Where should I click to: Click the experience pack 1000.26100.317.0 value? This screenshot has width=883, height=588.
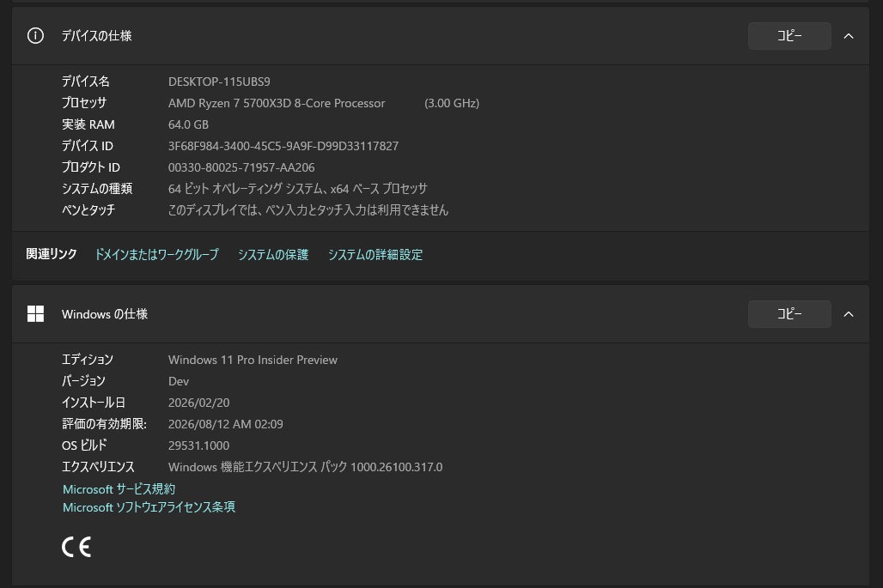[x=305, y=466]
